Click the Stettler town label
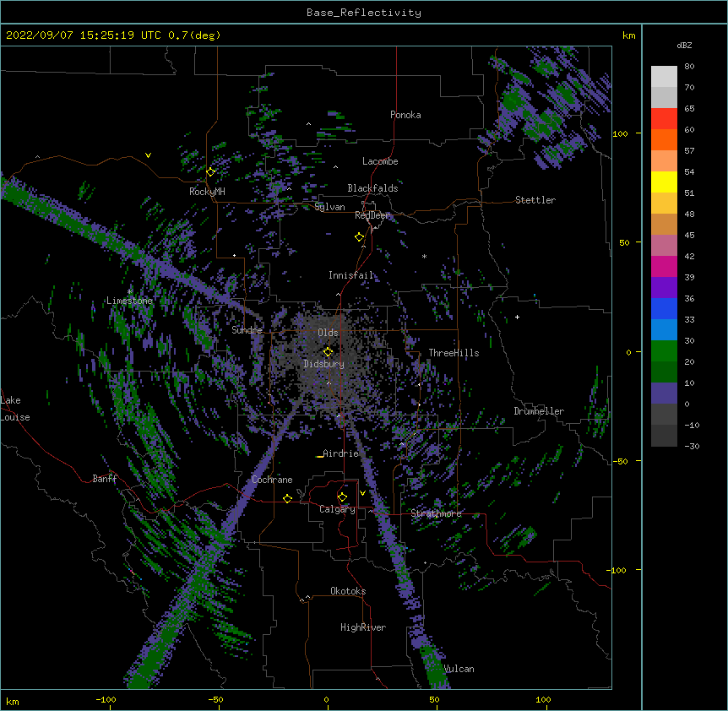 pos(535,200)
